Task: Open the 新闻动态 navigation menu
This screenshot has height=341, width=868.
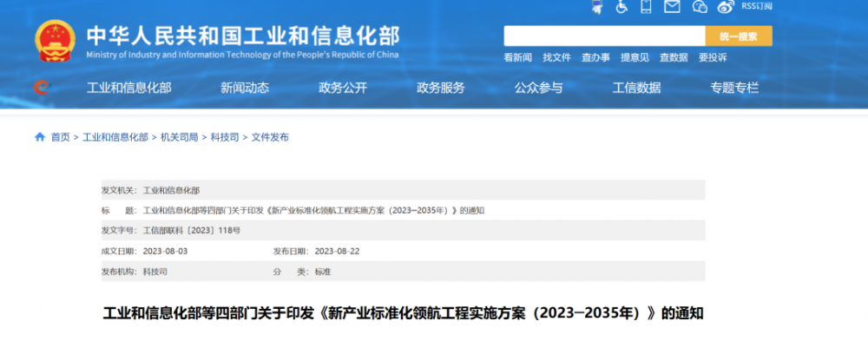Action: pyautogui.click(x=245, y=88)
